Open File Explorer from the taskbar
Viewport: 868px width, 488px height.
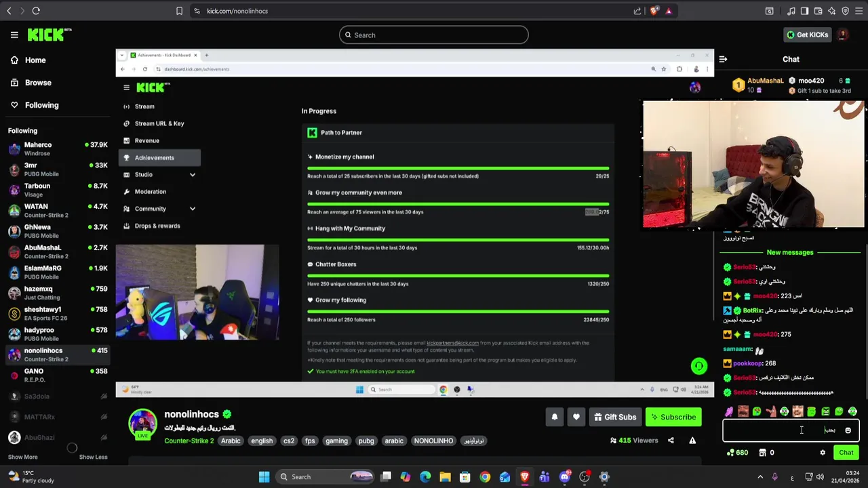pyautogui.click(x=445, y=476)
